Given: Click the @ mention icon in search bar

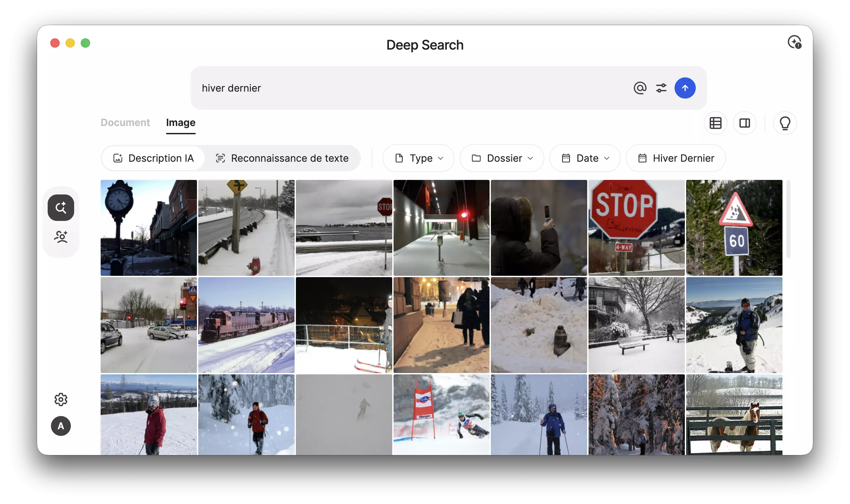Looking at the screenshot, I should point(639,88).
